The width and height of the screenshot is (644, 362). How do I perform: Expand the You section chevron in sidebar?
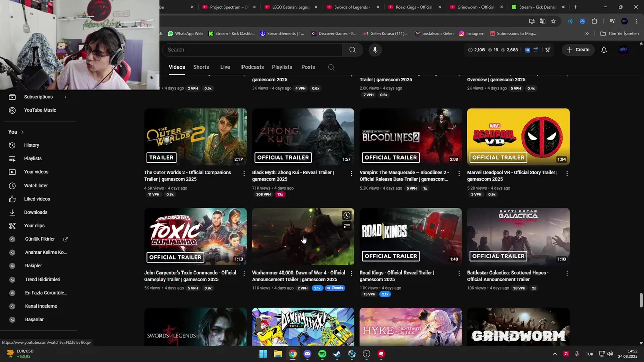pos(22,132)
